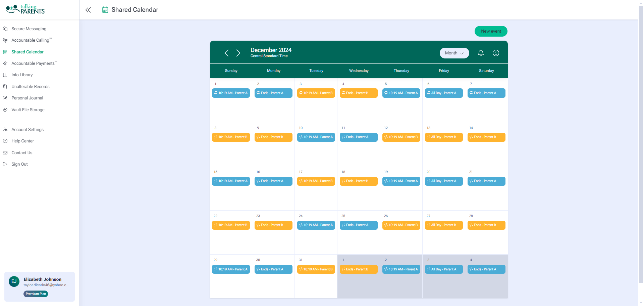Open Help Center link
This screenshot has width=644, height=306.
pyautogui.click(x=23, y=141)
